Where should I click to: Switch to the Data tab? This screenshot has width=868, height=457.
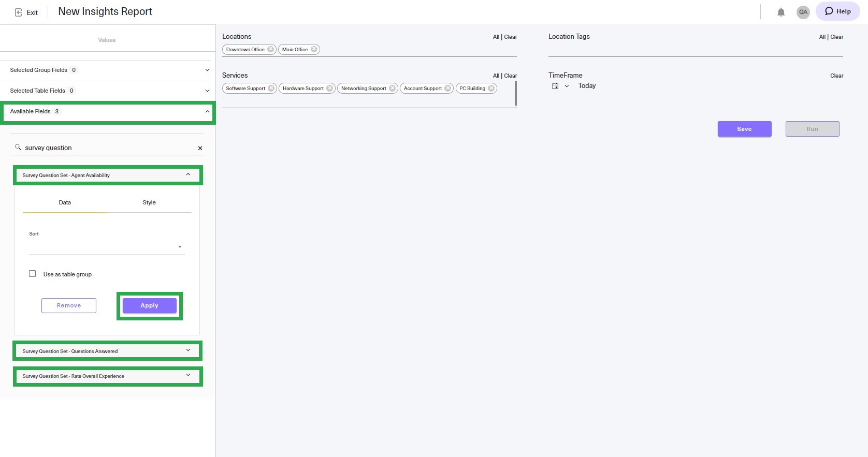click(65, 202)
